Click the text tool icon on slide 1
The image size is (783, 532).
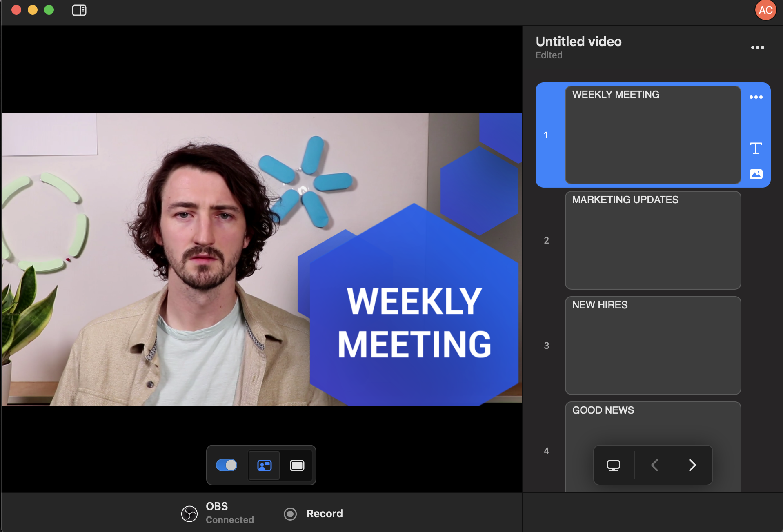pyautogui.click(x=756, y=148)
